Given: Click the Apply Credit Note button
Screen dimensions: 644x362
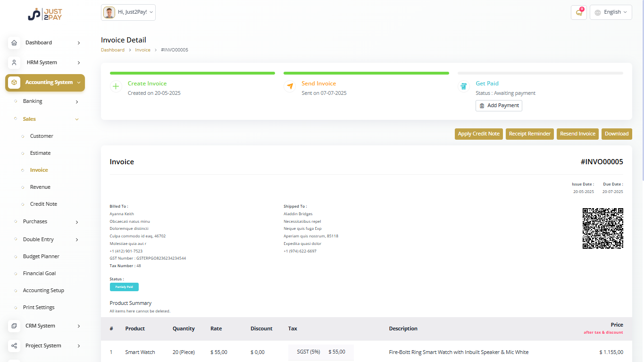Looking at the screenshot, I should pos(478,134).
